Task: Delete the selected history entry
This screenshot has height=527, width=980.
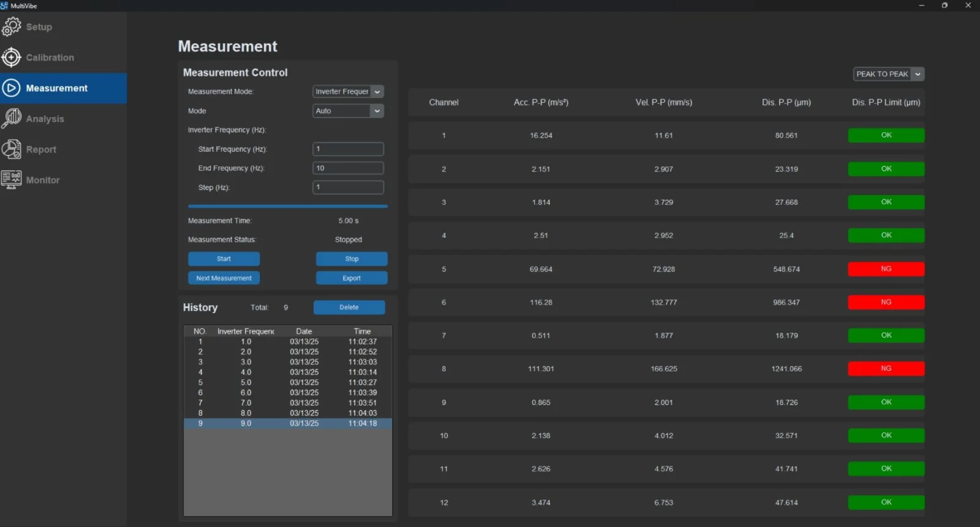Action: [349, 308]
